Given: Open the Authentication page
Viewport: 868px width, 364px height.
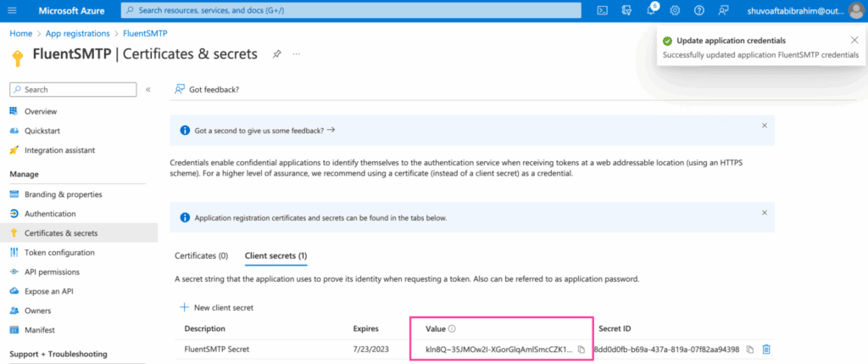Looking at the screenshot, I should (50, 214).
